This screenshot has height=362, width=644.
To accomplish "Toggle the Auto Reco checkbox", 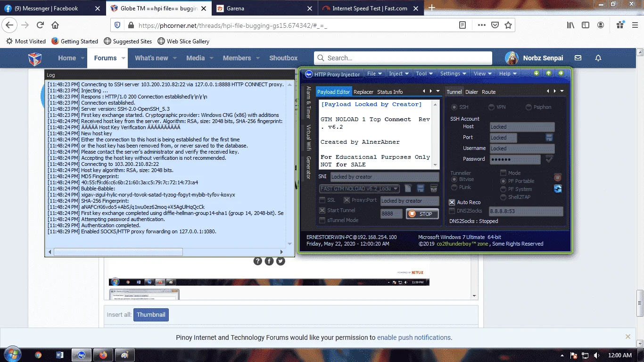I will 452,202.
